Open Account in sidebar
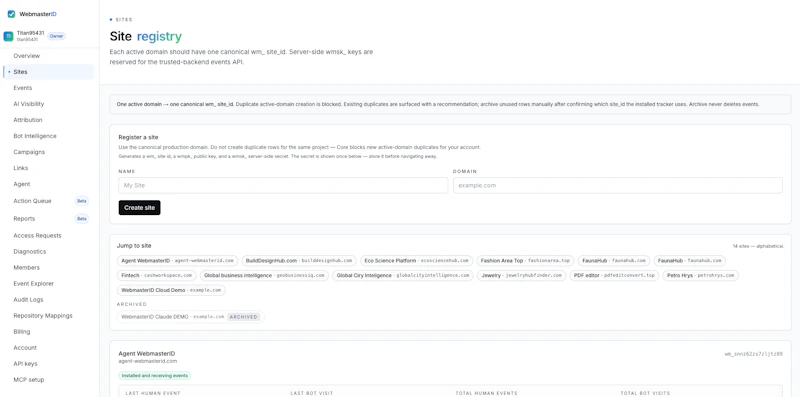This screenshot has width=800, height=397. [x=25, y=348]
